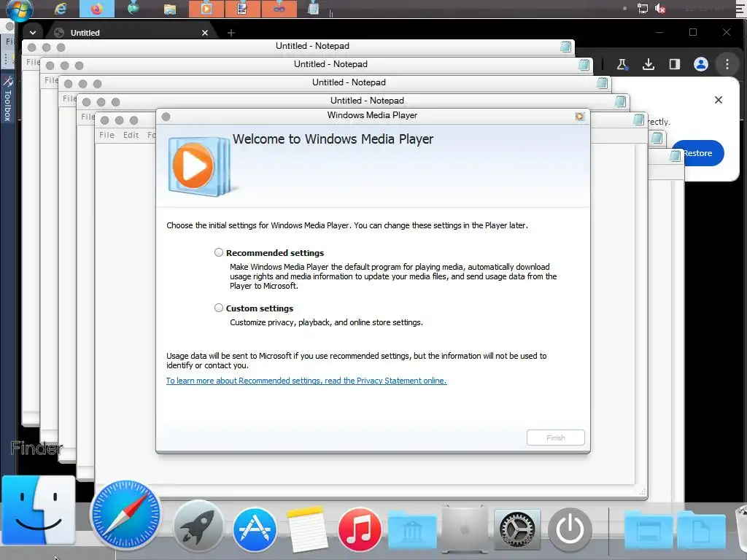Click the Media Player title bar icon
Viewport: 747px width, 560px height.
(x=579, y=116)
